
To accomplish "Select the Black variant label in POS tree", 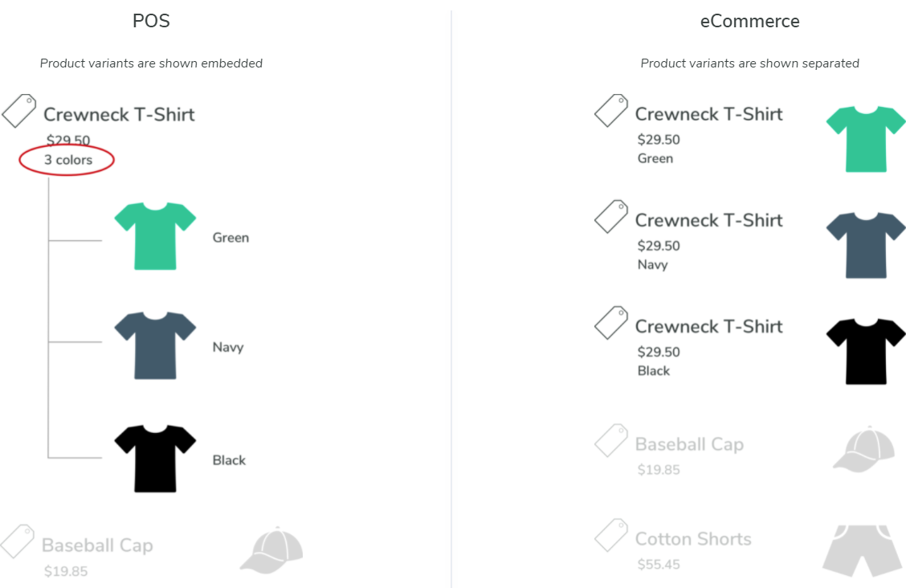I will [229, 460].
